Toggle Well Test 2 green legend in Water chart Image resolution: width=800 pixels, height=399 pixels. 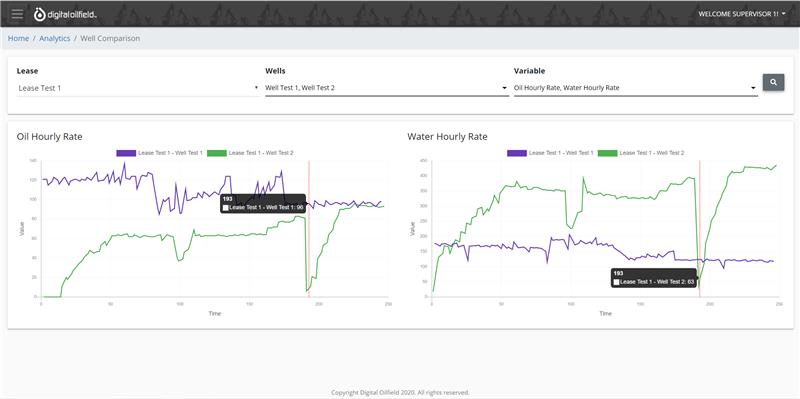point(641,153)
